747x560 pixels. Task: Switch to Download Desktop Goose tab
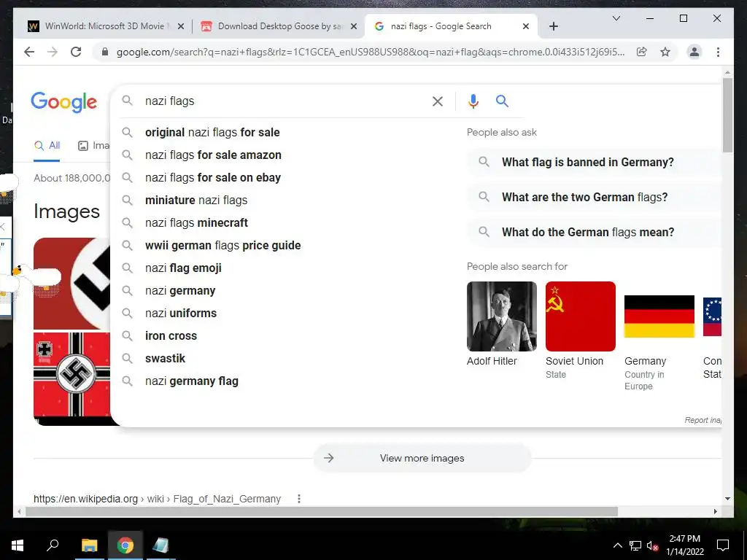click(x=279, y=26)
